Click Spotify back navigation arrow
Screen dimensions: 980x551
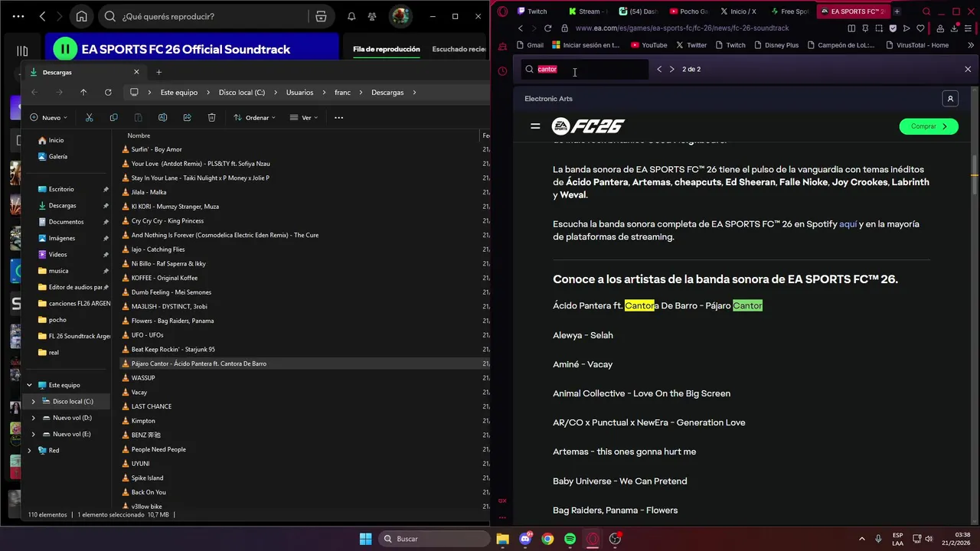[42, 16]
